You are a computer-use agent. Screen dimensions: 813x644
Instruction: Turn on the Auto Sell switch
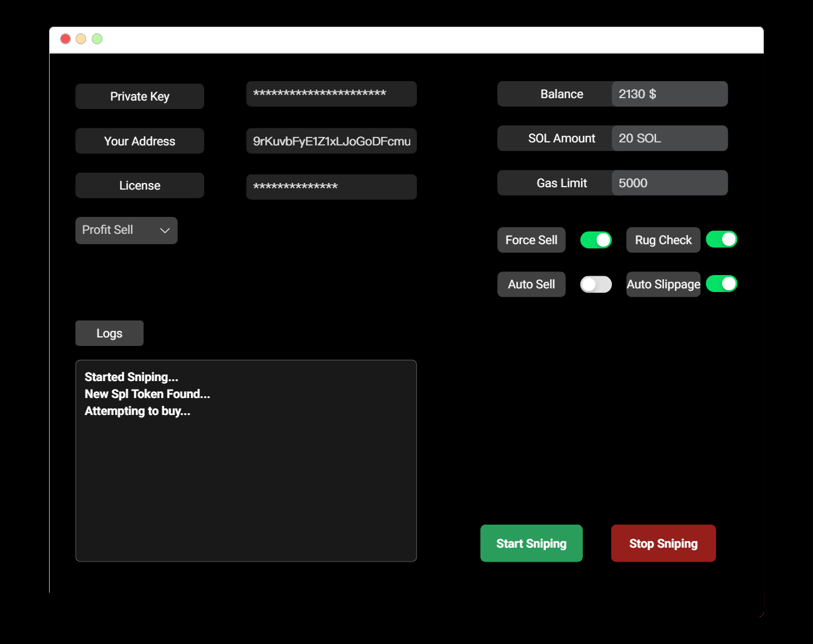coord(596,284)
